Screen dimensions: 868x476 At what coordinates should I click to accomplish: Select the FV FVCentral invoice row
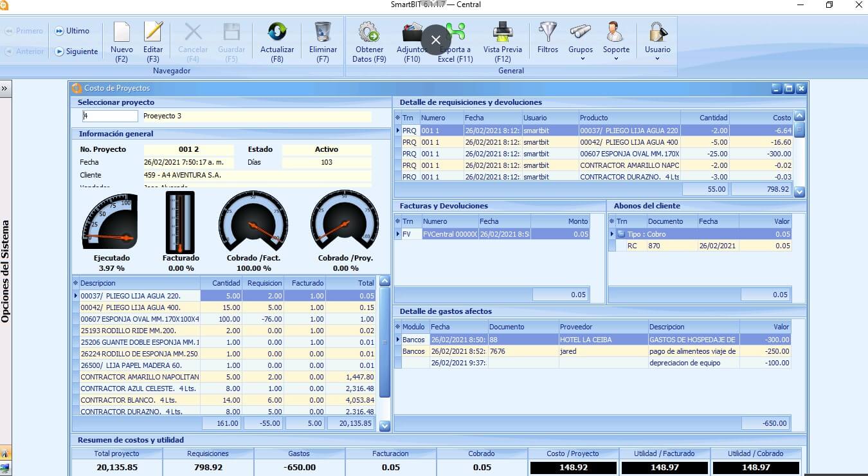tap(492, 234)
